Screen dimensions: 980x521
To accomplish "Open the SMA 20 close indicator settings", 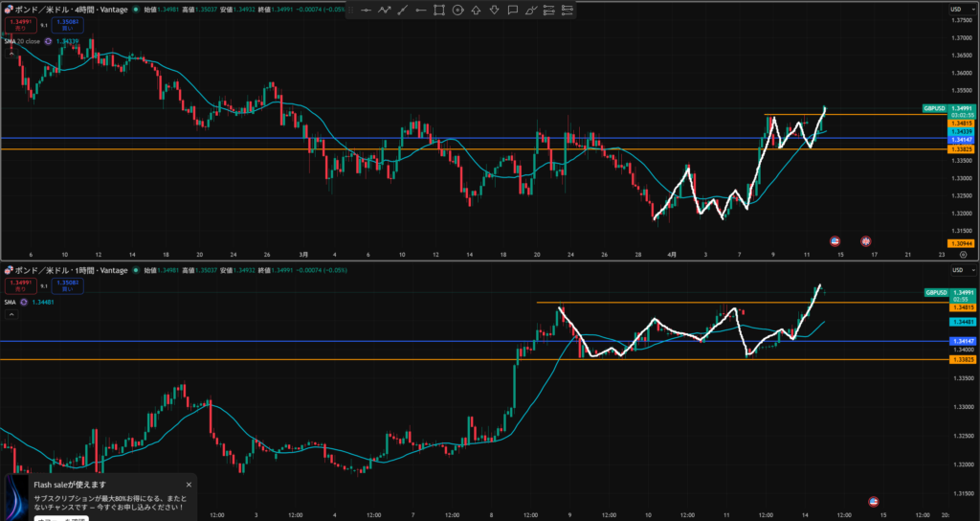I will coord(28,41).
